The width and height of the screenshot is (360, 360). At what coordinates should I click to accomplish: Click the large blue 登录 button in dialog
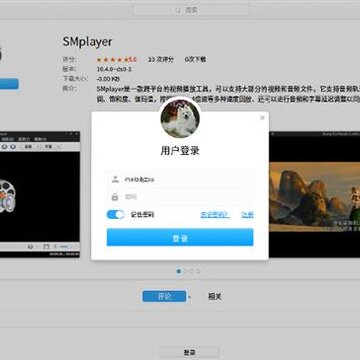(180, 237)
